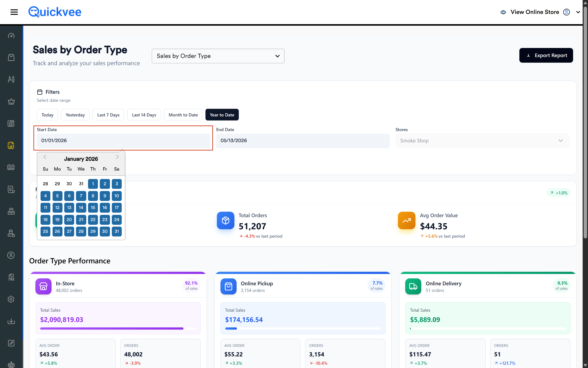Viewport: 588px width, 368px height.
Task: Click the eye icon beside View Online Store
Action: [x=503, y=12]
